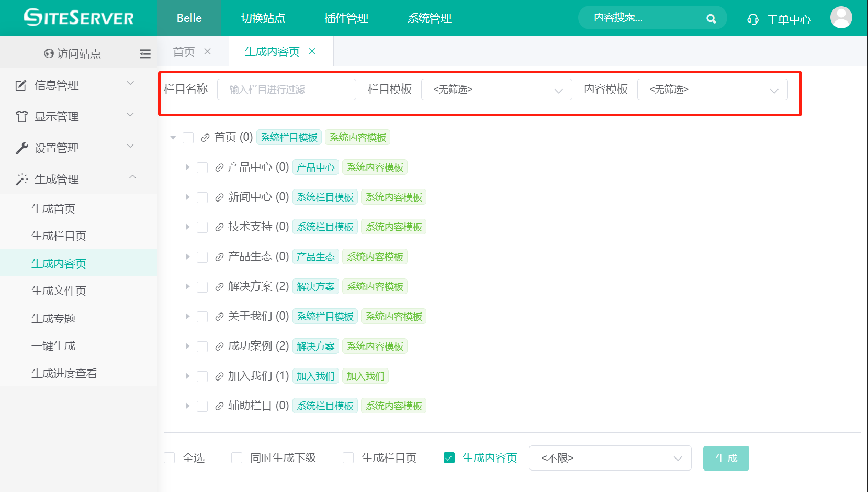Close the 首页 tab
The width and height of the screenshot is (868, 492).
click(208, 51)
